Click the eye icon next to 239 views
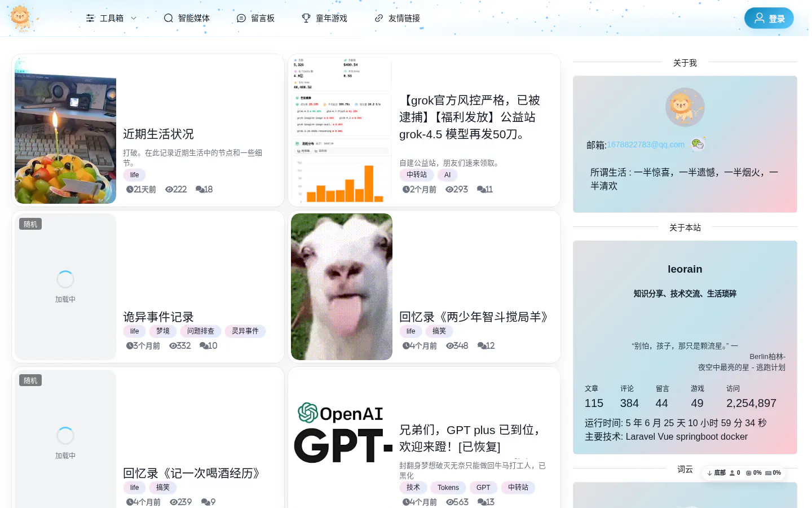 coord(173,502)
